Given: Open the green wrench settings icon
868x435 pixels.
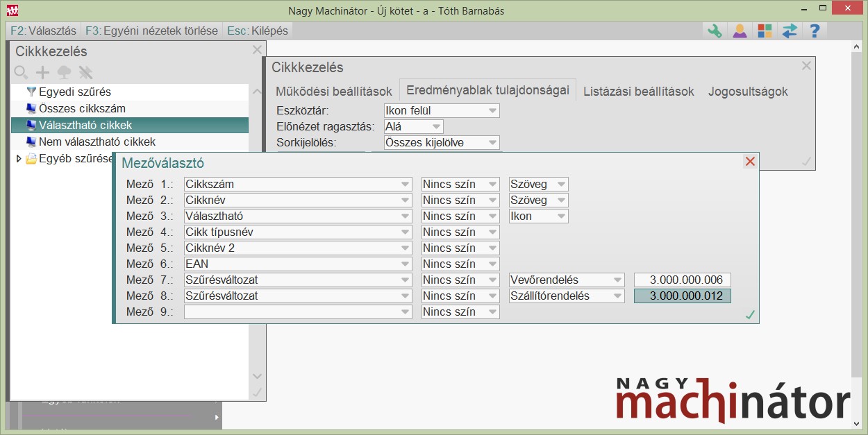Looking at the screenshot, I should click(714, 31).
